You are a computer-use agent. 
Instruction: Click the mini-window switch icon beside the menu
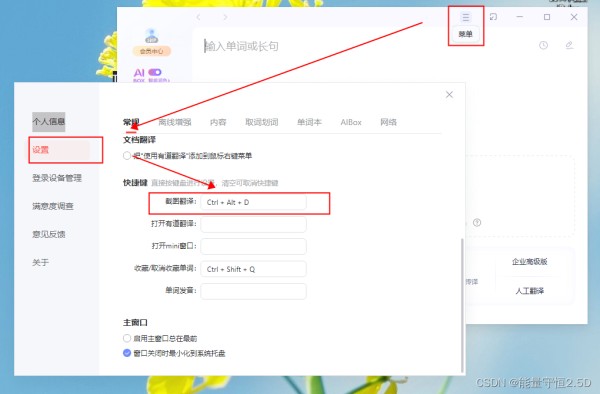click(493, 17)
